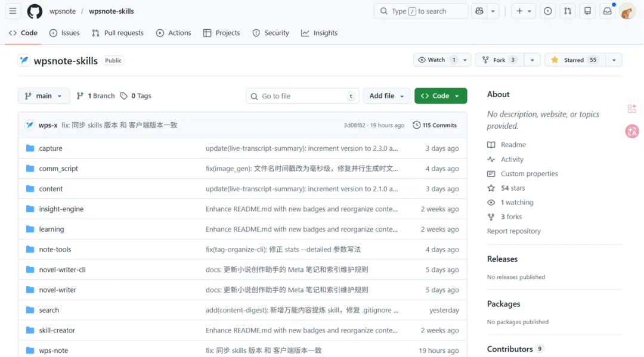Switch to the Code tab
The width and height of the screenshot is (644, 357).
tap(23, 33)
